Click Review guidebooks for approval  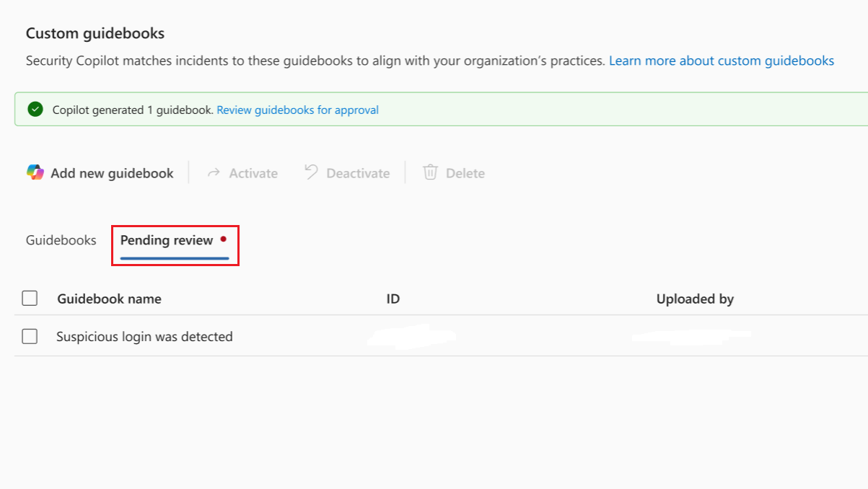(x=297, y=110)
